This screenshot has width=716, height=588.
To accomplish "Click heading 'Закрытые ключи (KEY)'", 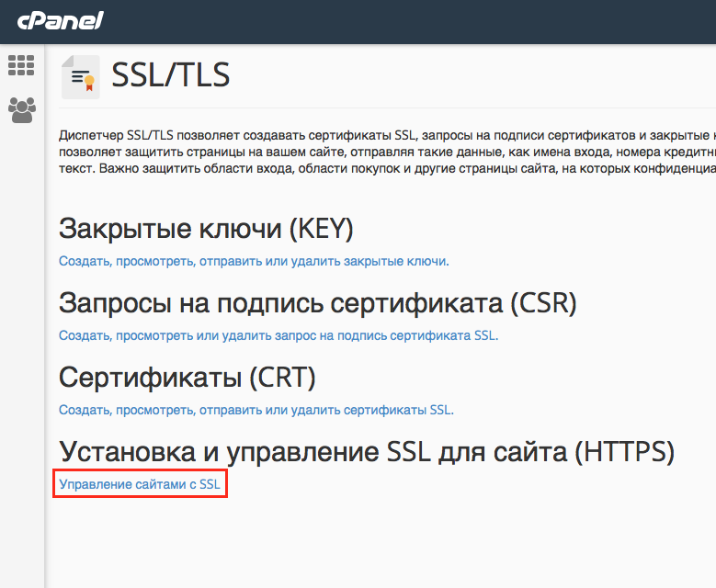I will coord(206,228).
